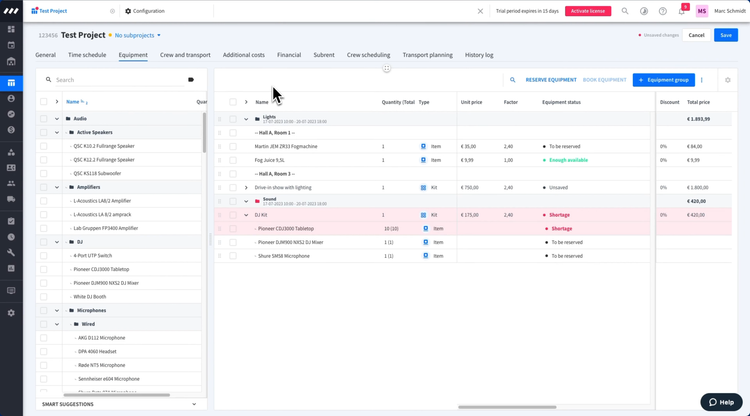Open the global search magnifier in the top bar
The height and width of the screenshot is (416, 750).
625,11
